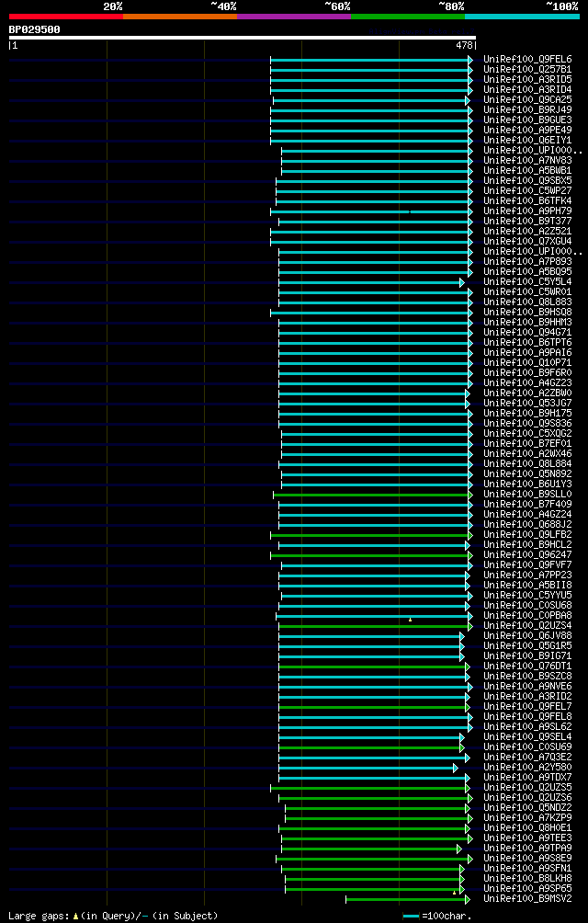Click the short green bar of UniRef100_B9MSV2
Image resolution: width=588 pixels, height=923 pixels.
tap(408, 899)
